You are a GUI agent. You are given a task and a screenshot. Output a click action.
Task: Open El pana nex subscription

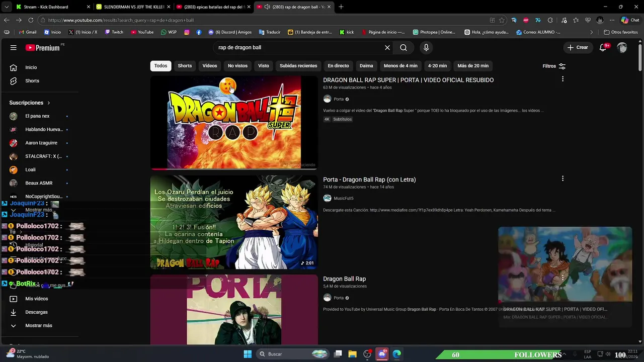point(38,116)
